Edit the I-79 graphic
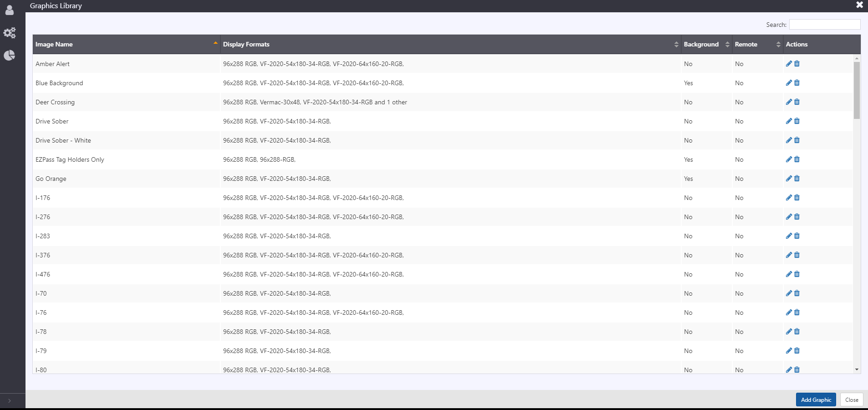 pyautogui.click(x=789, y=351)
